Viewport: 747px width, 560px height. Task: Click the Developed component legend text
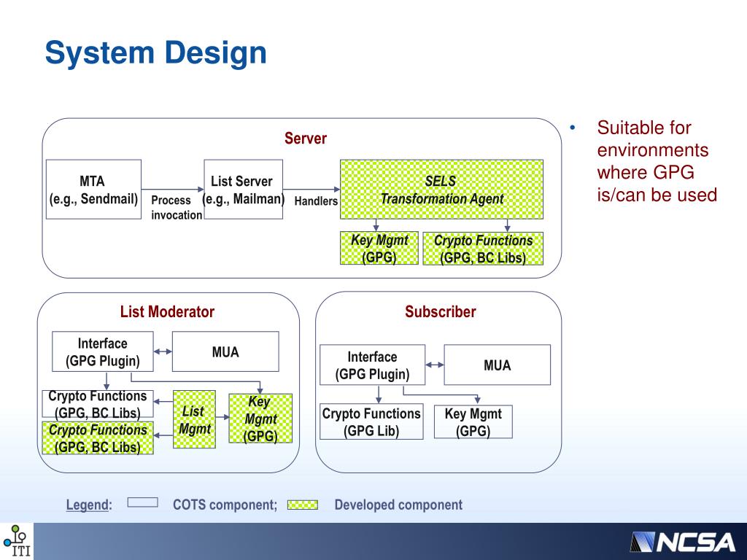pos(398,505)
